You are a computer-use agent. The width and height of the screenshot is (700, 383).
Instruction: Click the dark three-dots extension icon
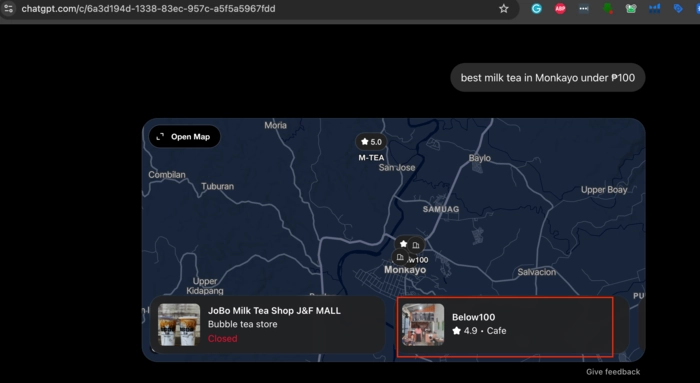(583, 8)
